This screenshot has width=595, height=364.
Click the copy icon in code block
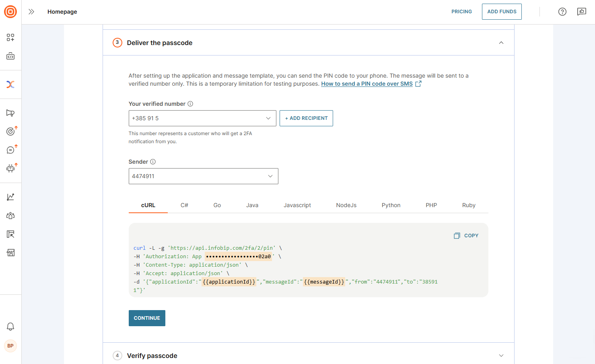[457, 236]
